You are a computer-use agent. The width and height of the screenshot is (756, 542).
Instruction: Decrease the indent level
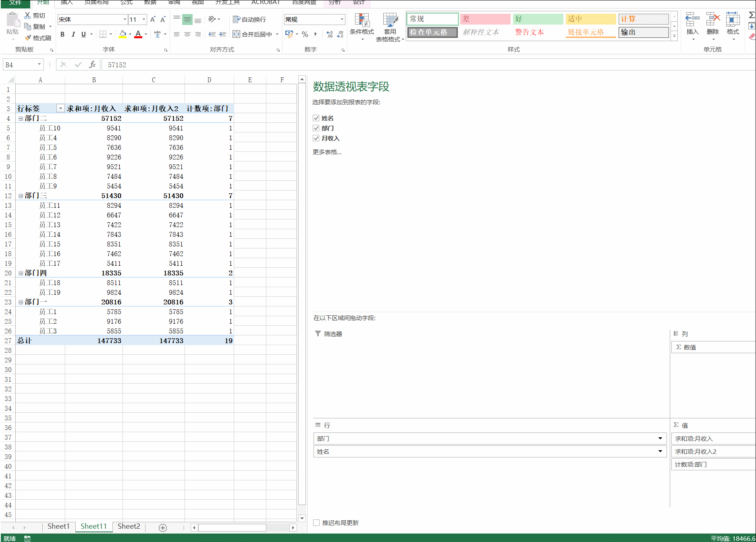[x=212, y=34]
